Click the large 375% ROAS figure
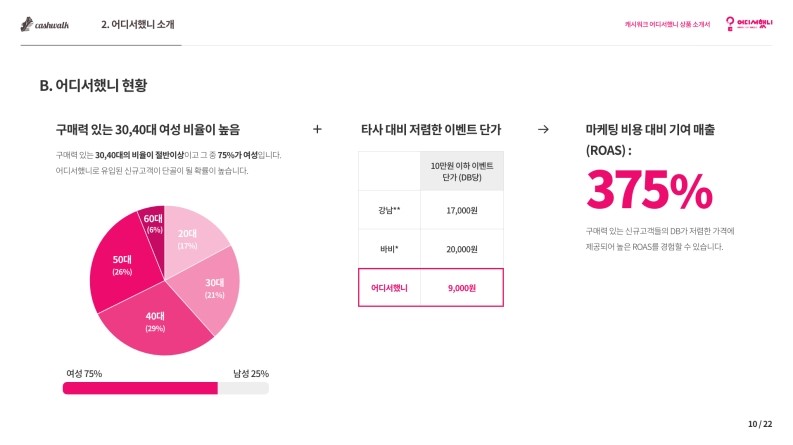Viewport: 793px width, 445px height. 649,190
